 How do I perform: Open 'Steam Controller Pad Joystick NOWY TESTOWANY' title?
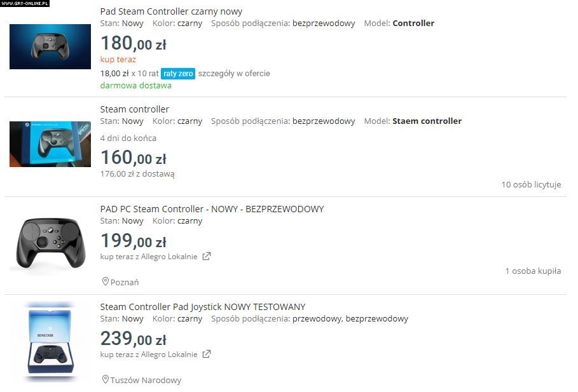click(x=203, y=307)
